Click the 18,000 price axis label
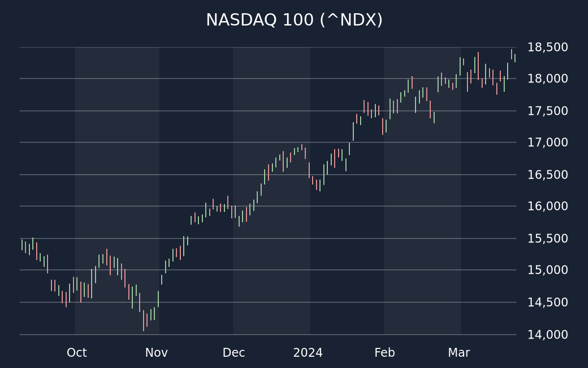588x368 pixels. tap(547, 79)
